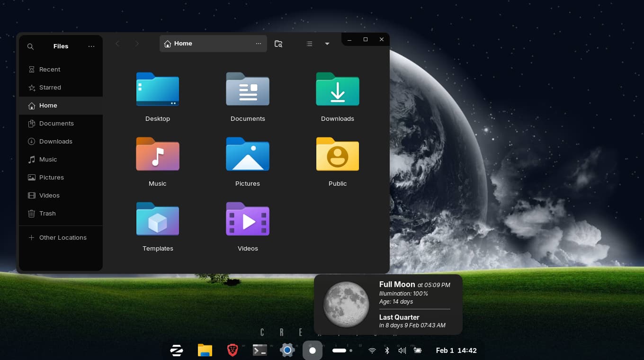
Task: Select Recent in the sidebar
Action: [x=50, y=69]
